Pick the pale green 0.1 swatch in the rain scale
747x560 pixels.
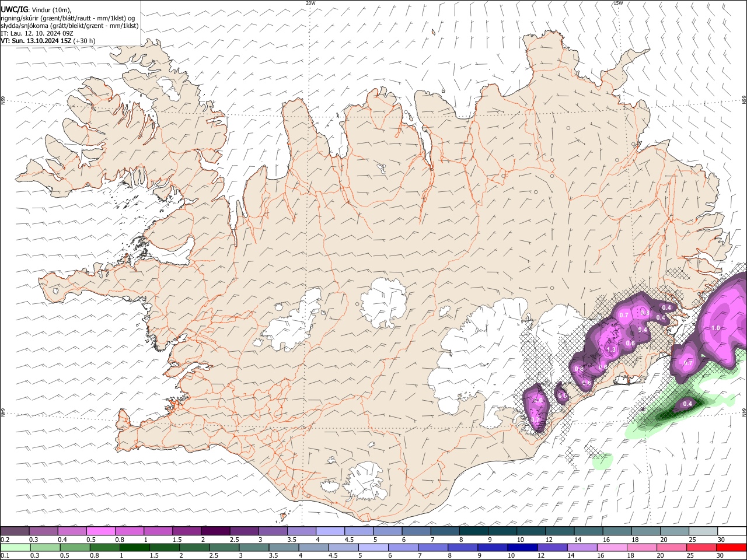pos(15,547)
